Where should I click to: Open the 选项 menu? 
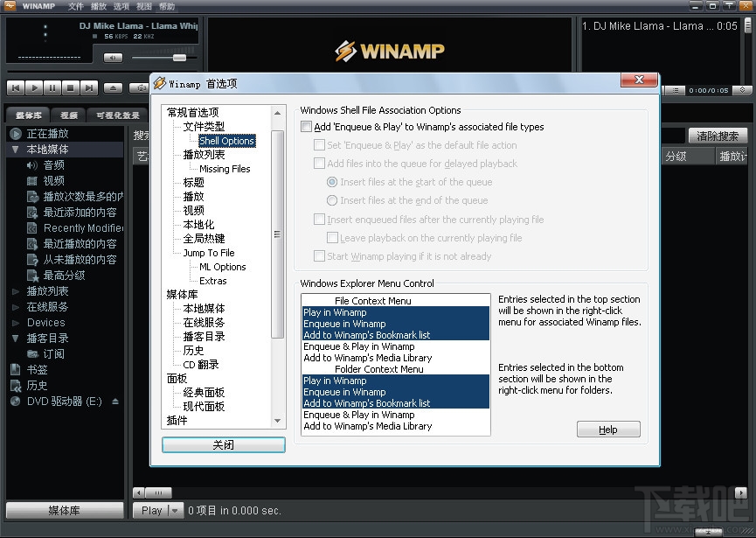(122, 6)
